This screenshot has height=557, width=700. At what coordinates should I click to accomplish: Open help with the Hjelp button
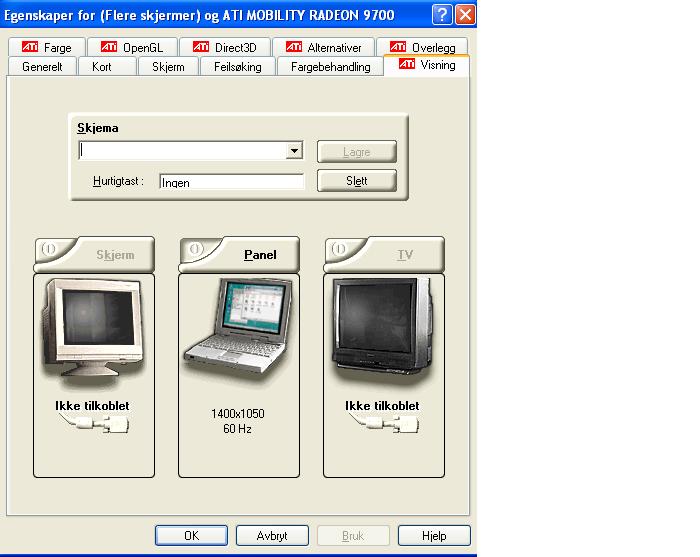tap(434, 535)
